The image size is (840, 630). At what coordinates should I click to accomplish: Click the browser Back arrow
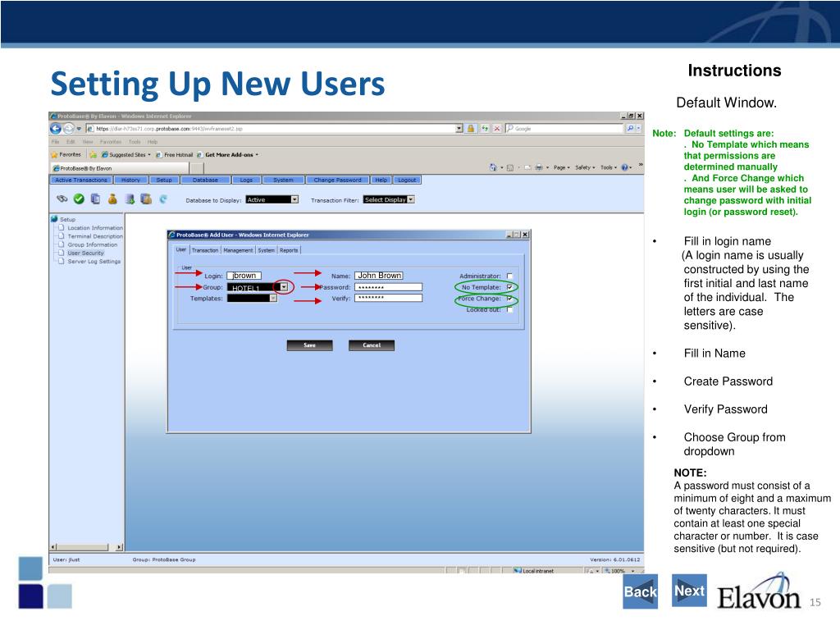click(56, 129)
